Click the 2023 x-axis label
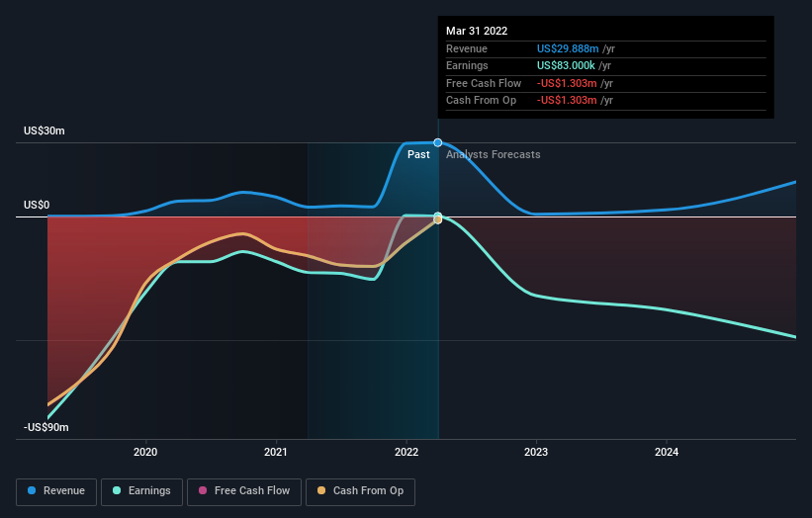The height and width of the screenshot is (518, 812). click(536, 452)
